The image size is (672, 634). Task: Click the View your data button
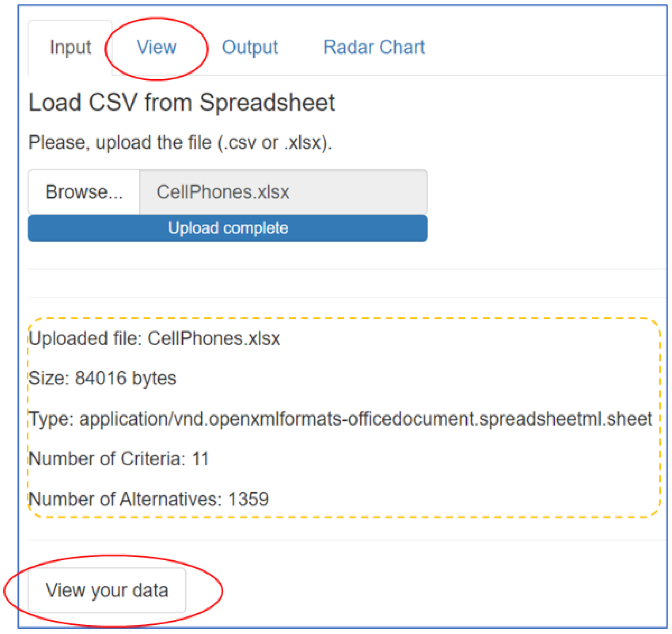click(x=107, y=590)
